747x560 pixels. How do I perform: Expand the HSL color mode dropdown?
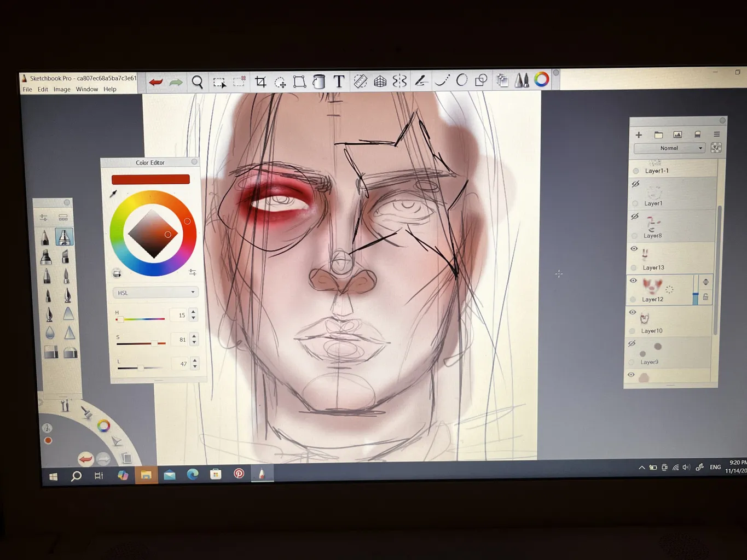(x=155, y=293)
